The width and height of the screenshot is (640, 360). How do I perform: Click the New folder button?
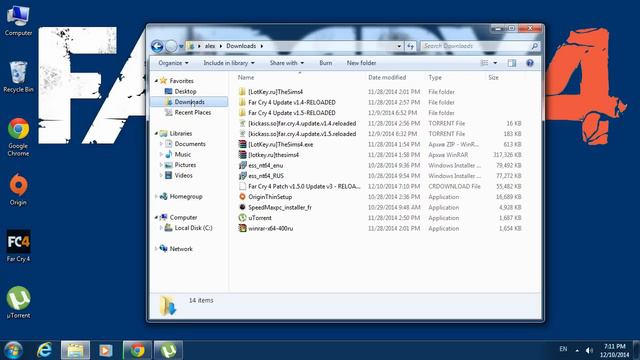click(361, 63)
